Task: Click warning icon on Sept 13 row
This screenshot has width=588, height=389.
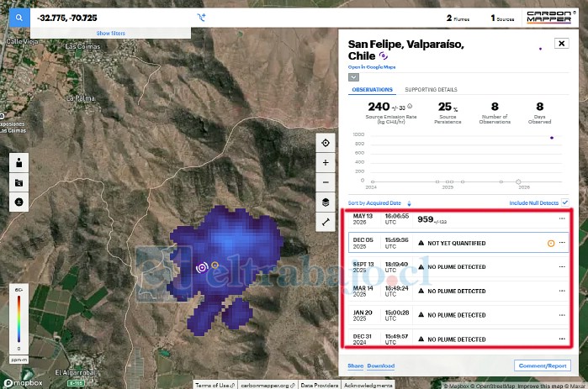Action: [421, 267]
